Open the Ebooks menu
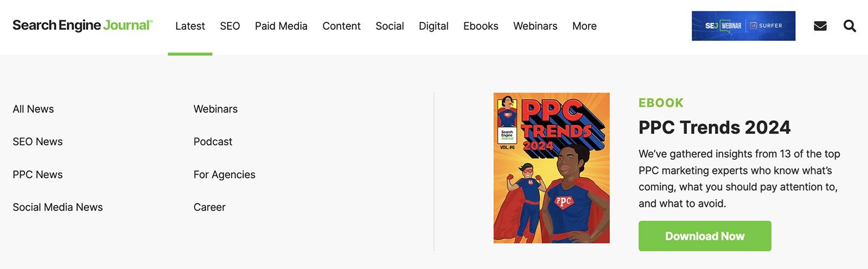 pyautogui.click(x=481, y=26)
